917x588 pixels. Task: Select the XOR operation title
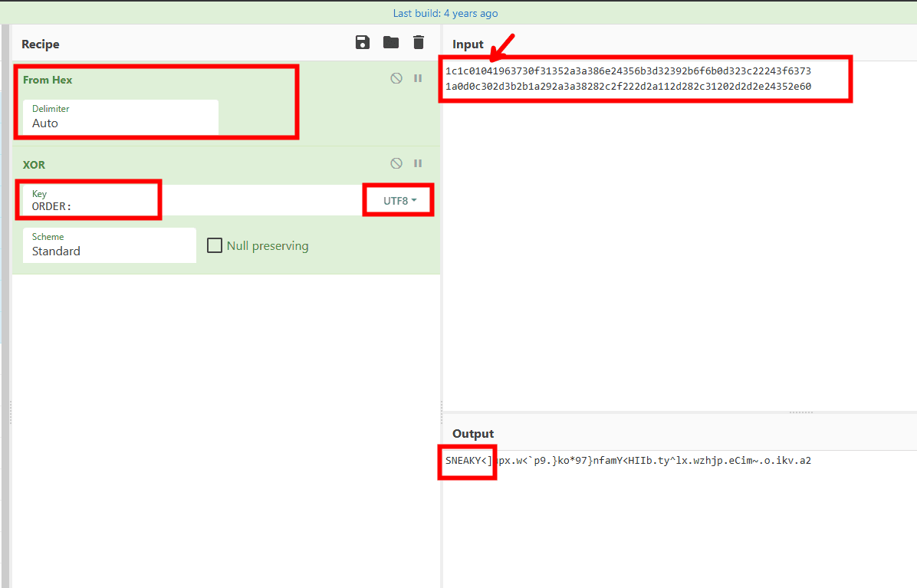[35, 165]
